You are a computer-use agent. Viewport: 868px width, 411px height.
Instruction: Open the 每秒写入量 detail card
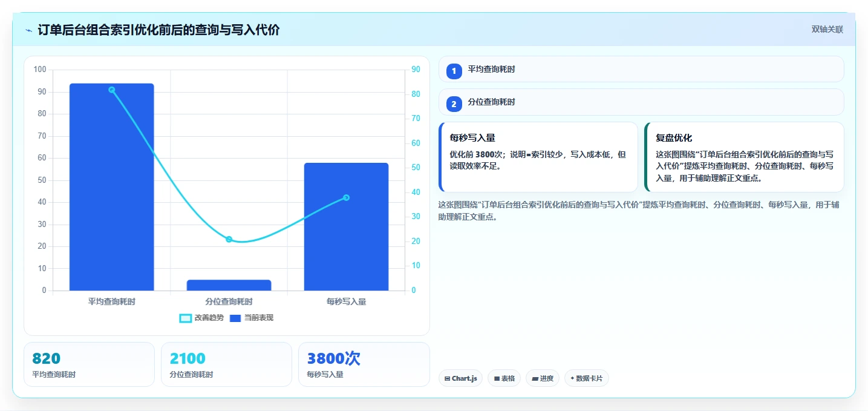(x=538, y=157)
